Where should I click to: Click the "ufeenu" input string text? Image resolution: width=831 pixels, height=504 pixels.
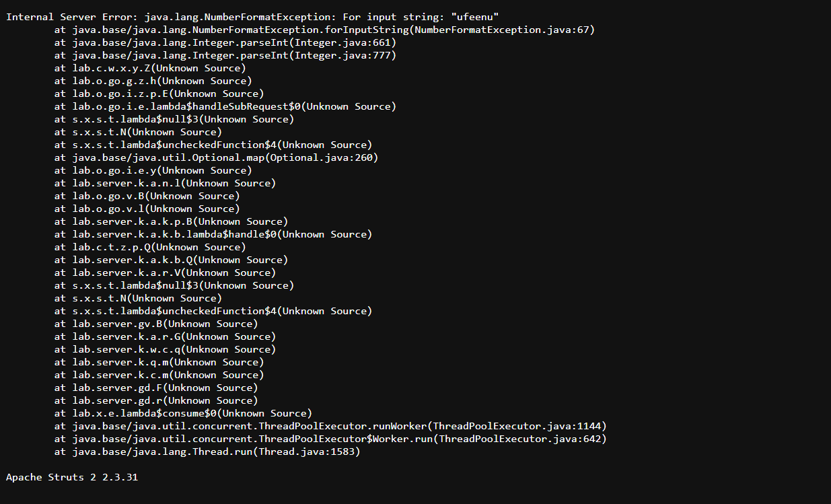(477, 17)
